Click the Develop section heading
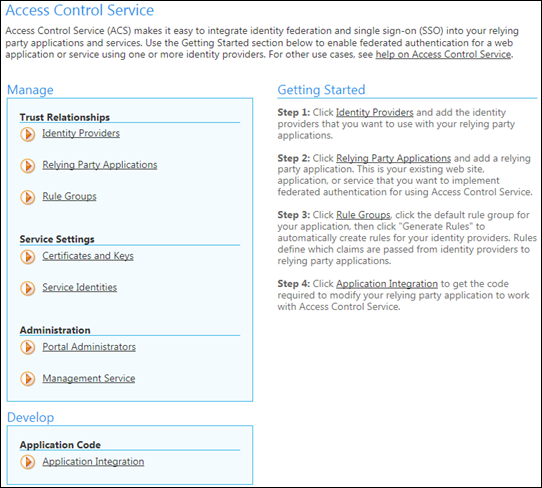 point(30,417)
